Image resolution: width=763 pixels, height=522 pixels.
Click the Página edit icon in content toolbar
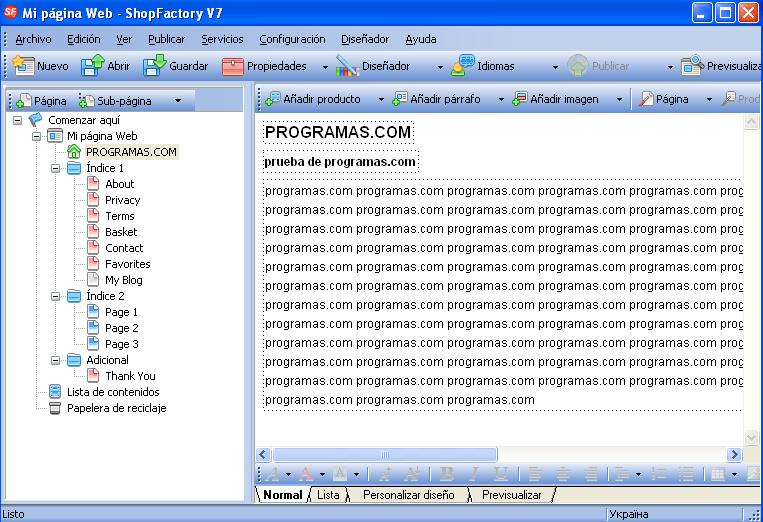[646, 99]
